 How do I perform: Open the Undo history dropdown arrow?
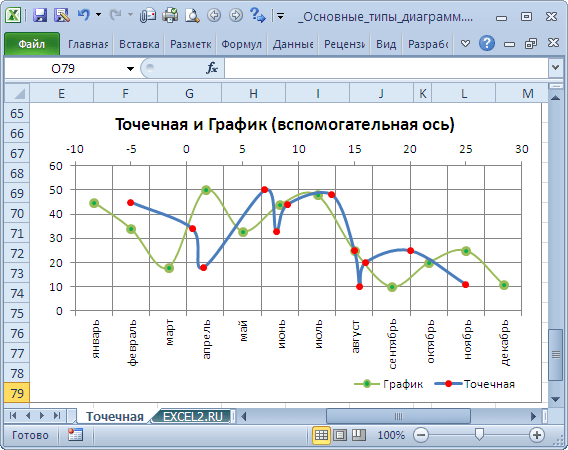[x=98, y=15]
